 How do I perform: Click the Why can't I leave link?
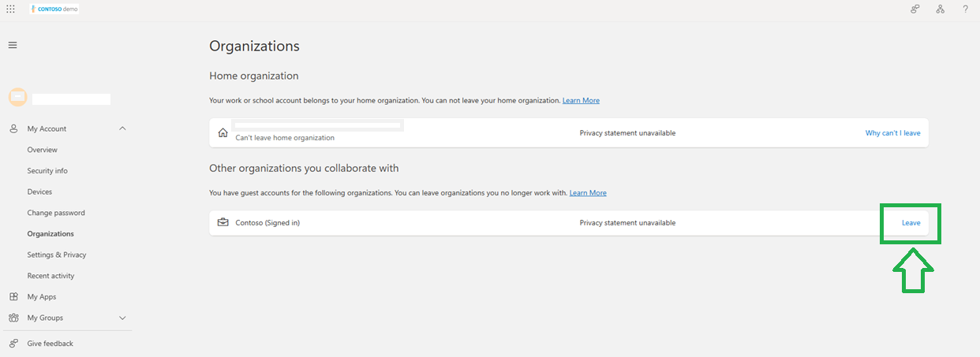click(x=892, y=133)
